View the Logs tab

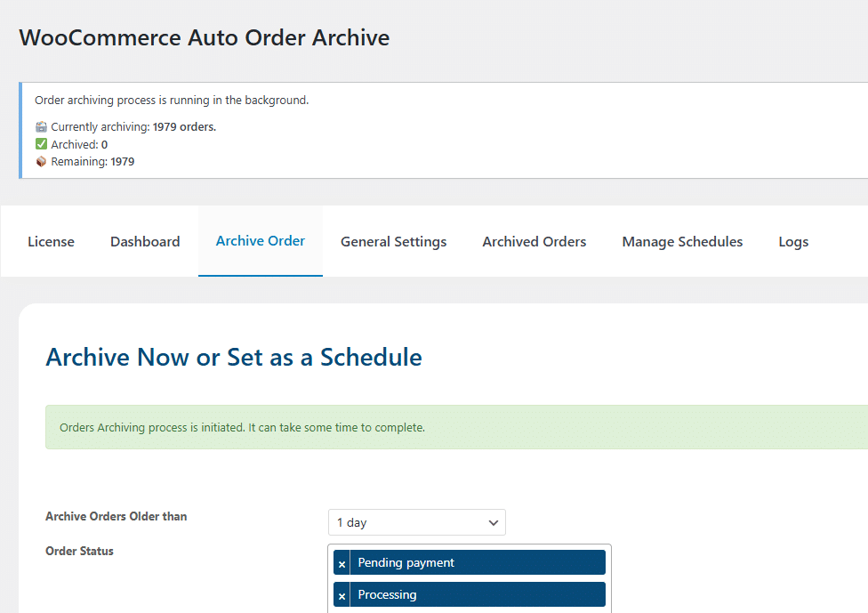(793, 241)
